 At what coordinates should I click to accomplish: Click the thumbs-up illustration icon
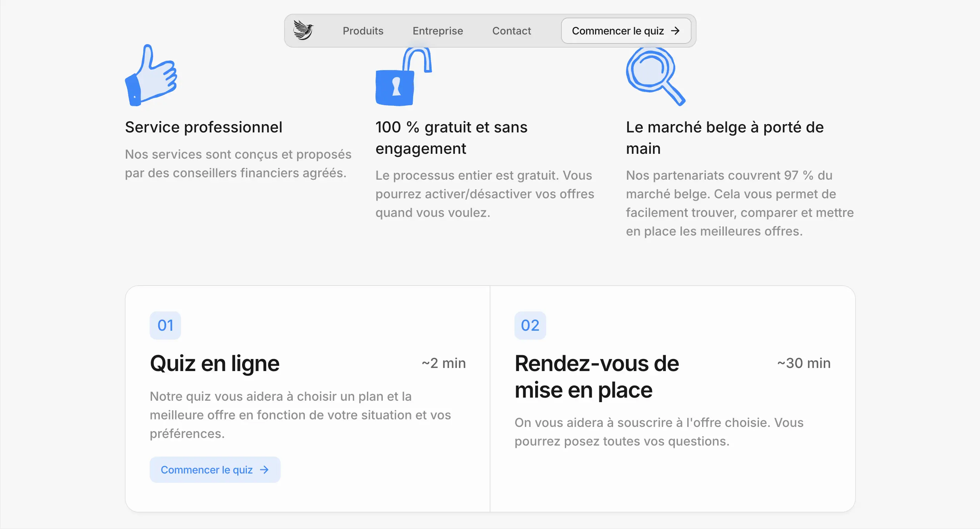(151, 76)
